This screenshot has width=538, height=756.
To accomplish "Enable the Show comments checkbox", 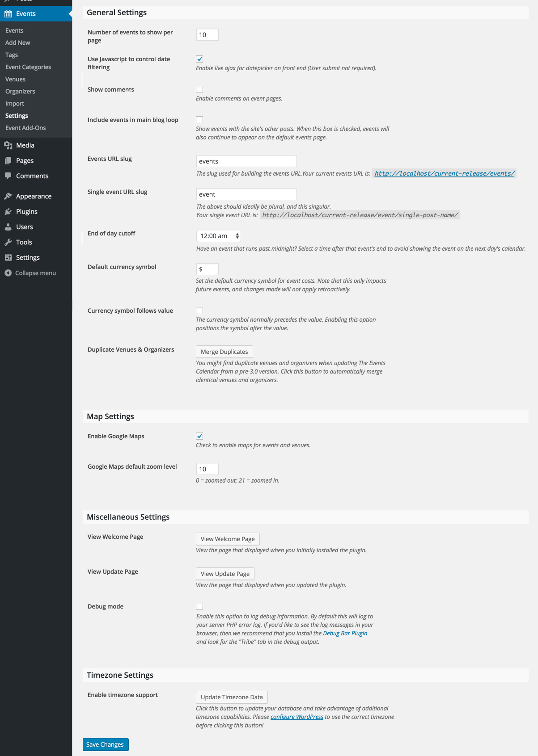I will pos(199,89).
